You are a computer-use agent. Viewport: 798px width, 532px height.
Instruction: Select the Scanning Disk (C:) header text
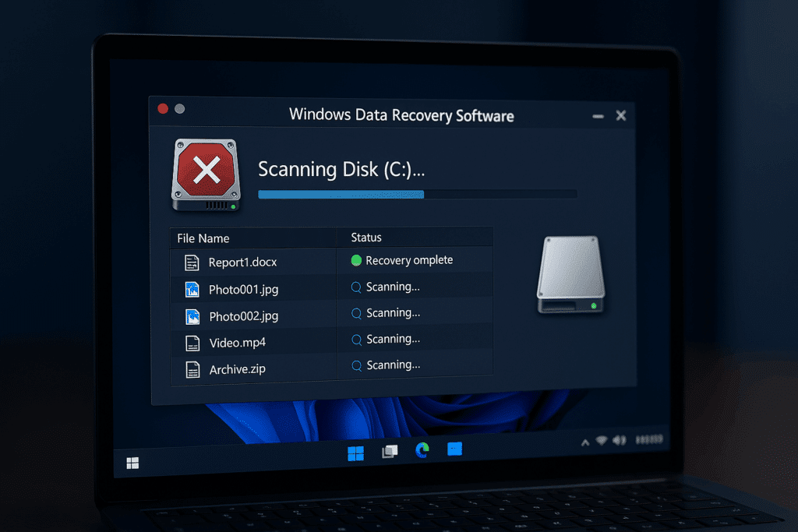(x=341, y=169)
